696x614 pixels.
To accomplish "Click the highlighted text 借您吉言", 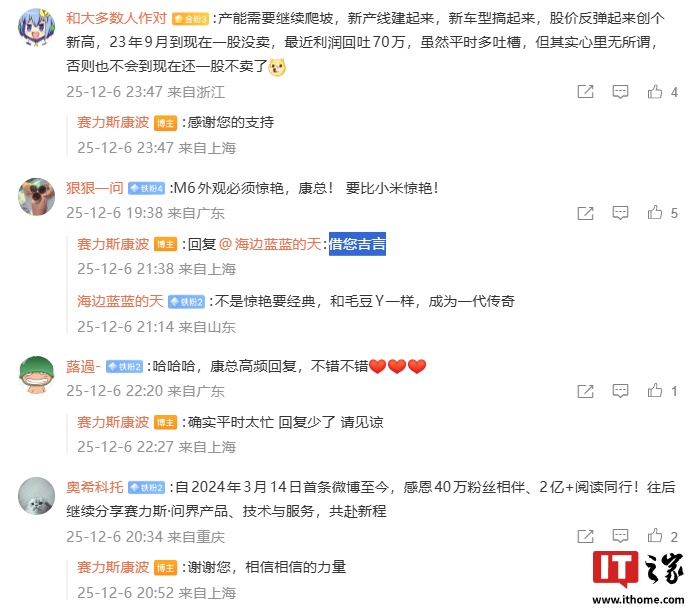I will tap(357, 244).
